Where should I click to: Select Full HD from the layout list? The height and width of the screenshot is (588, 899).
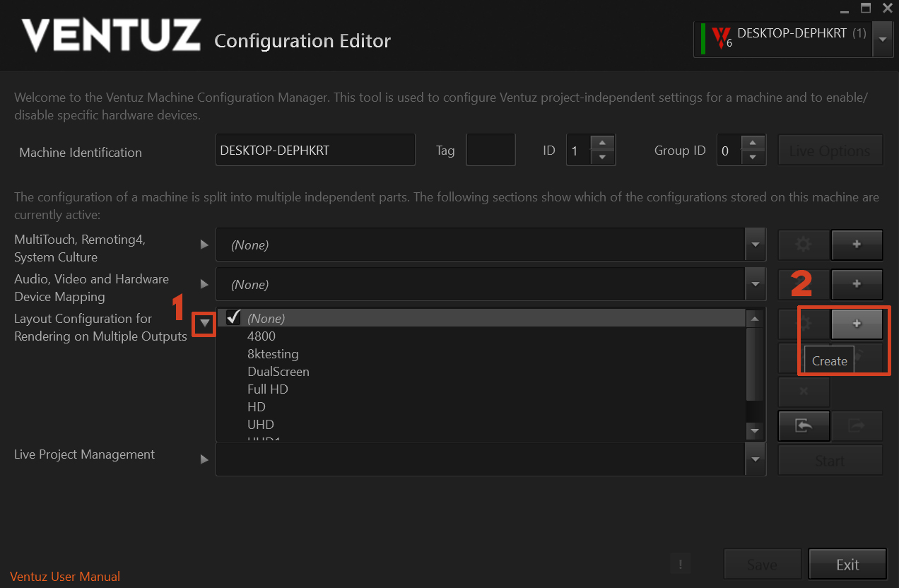(268, 389)
